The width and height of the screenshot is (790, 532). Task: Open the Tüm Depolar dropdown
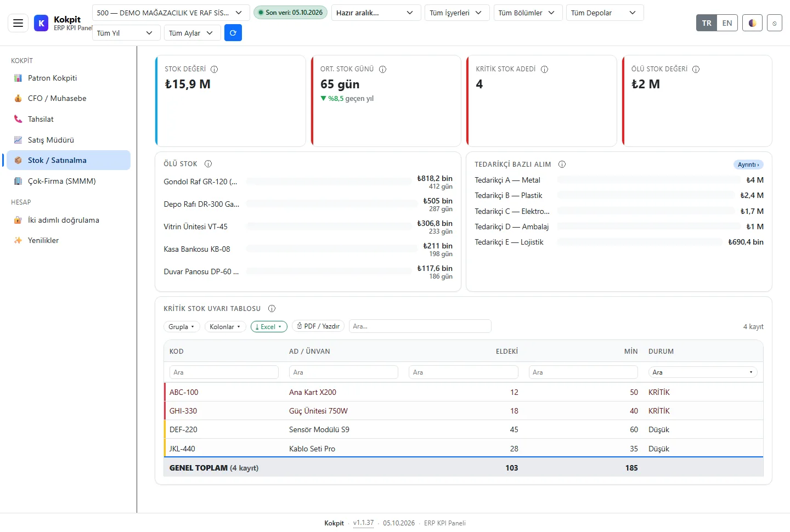605,13
